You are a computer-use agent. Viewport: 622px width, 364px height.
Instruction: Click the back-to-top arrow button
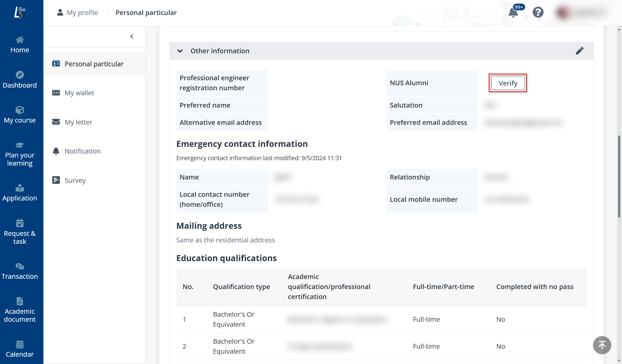[x=602, y=345]
